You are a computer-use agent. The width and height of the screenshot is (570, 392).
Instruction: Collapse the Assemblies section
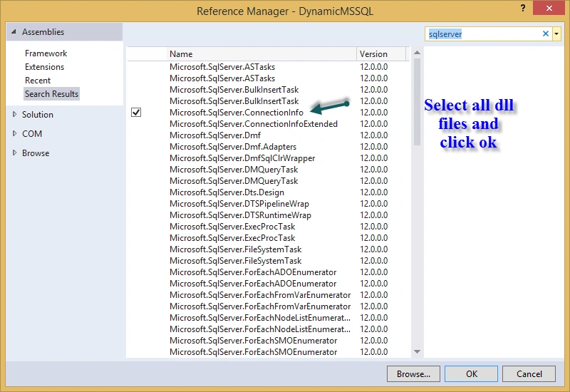click(x=14, y=31)
